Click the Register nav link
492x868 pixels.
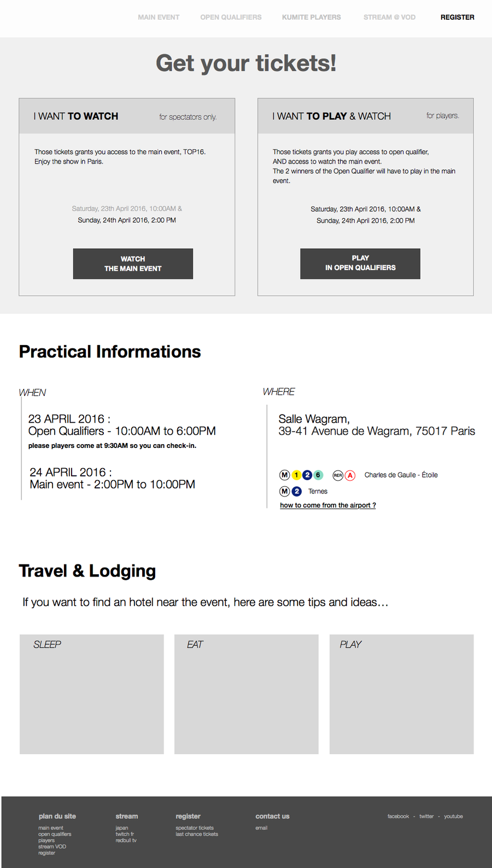(x=457, y=18)
